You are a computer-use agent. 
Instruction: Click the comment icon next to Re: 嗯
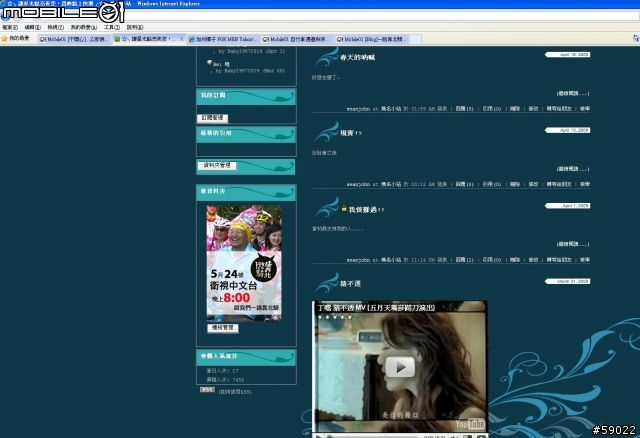click(209, 63)
